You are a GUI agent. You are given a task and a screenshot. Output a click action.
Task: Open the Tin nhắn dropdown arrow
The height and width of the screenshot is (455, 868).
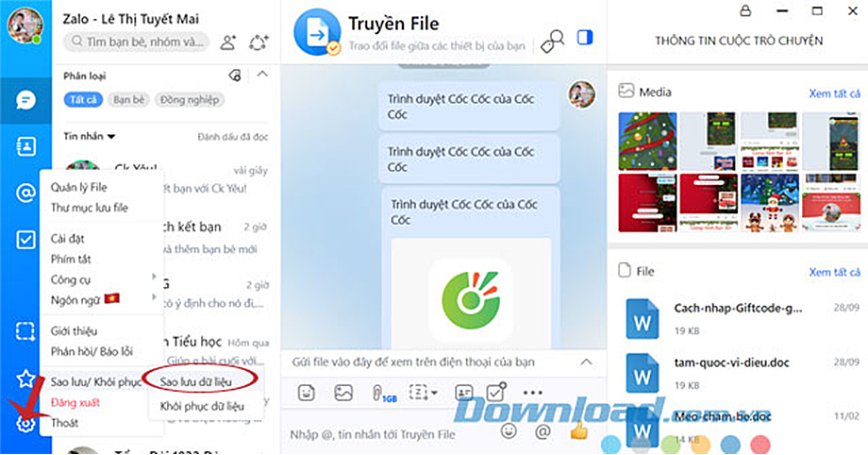111,136
